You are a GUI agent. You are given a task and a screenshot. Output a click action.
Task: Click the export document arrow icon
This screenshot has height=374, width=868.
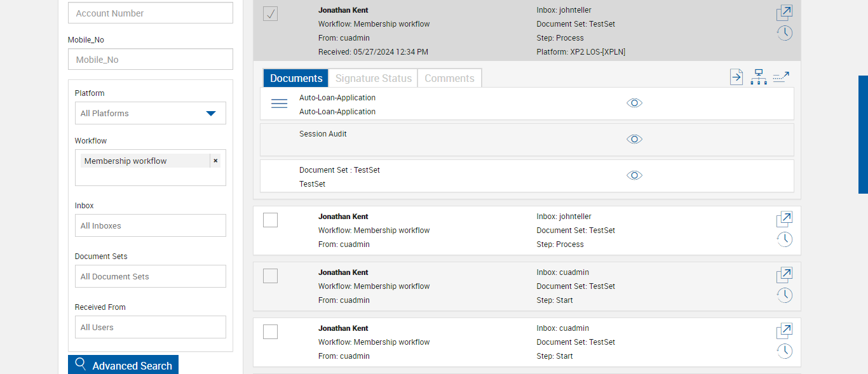click(736, 77)
